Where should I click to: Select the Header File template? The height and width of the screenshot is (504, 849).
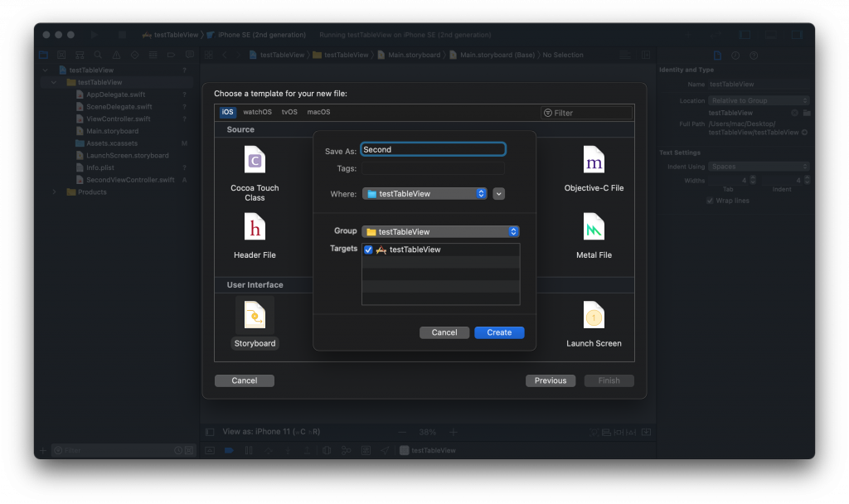[x=255, y=235]
